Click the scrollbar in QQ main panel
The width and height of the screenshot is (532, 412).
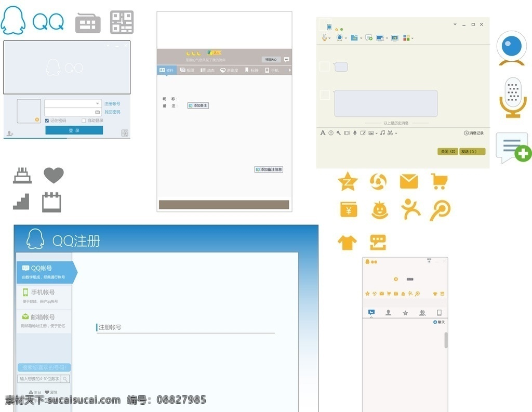(446, 340)
